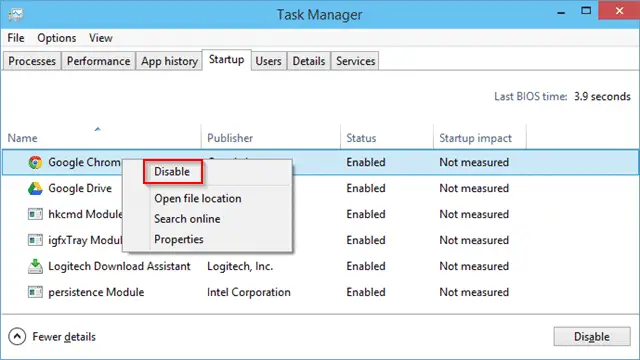Click the Task Manager title bar icon
The image size is (640, 360).
tap(16, 15)
